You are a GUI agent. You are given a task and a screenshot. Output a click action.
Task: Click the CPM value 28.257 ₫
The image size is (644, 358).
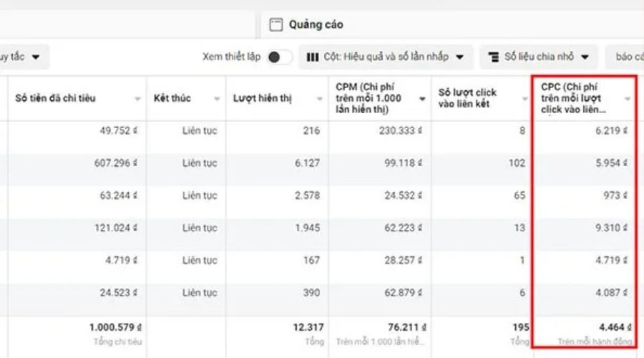click(x=404, y=261)
